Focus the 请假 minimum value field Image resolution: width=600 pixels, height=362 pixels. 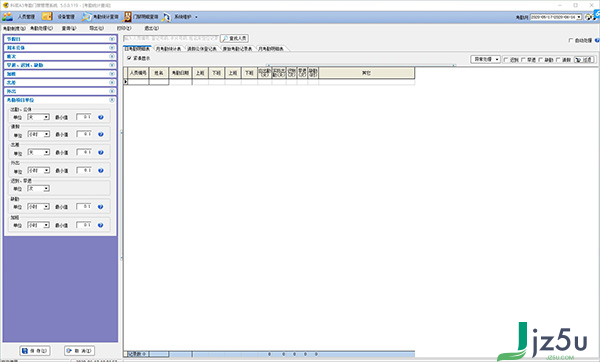84,134
